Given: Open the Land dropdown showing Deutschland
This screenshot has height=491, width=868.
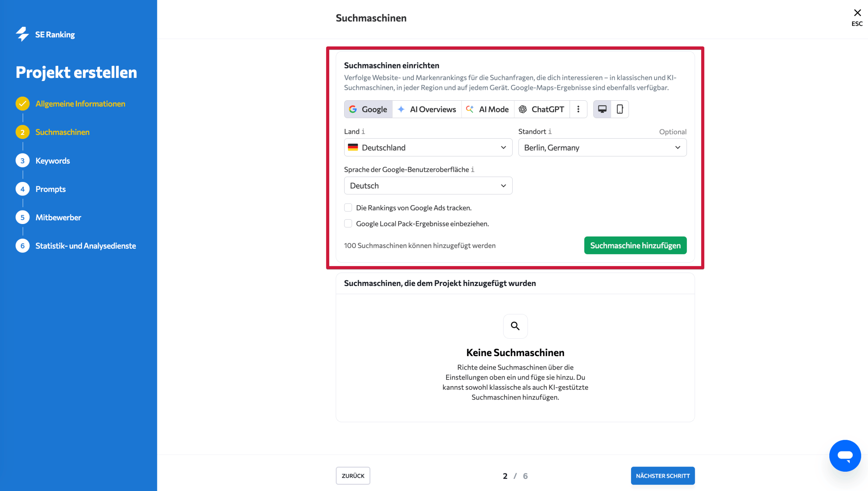Looking at the screenshot, I should [428, 147].
